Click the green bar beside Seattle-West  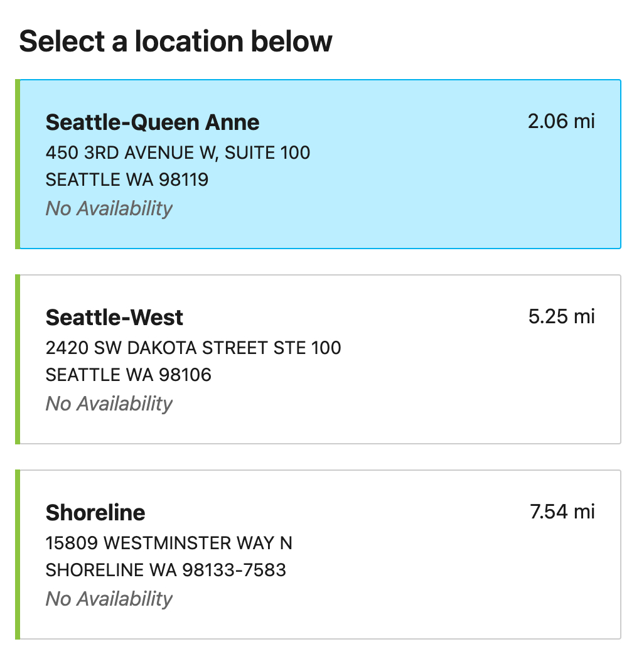point(18,359)
